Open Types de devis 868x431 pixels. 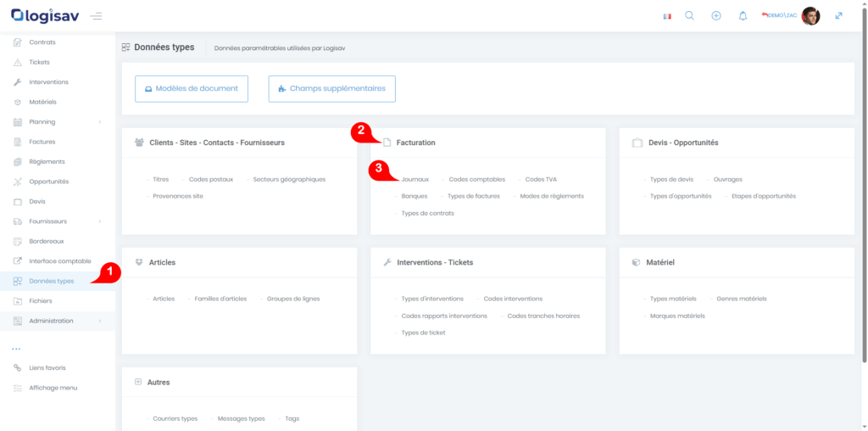[x=671, y=180]
